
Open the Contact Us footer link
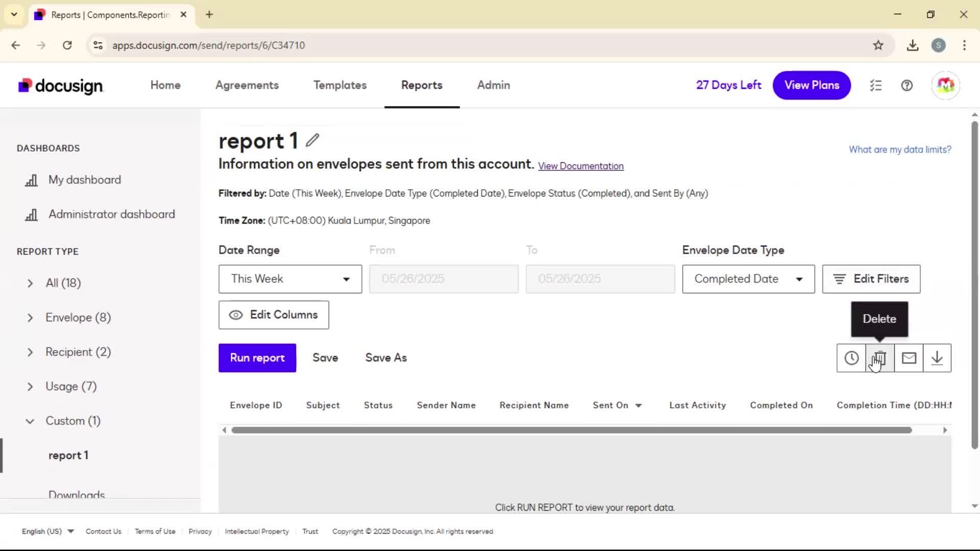104,531
